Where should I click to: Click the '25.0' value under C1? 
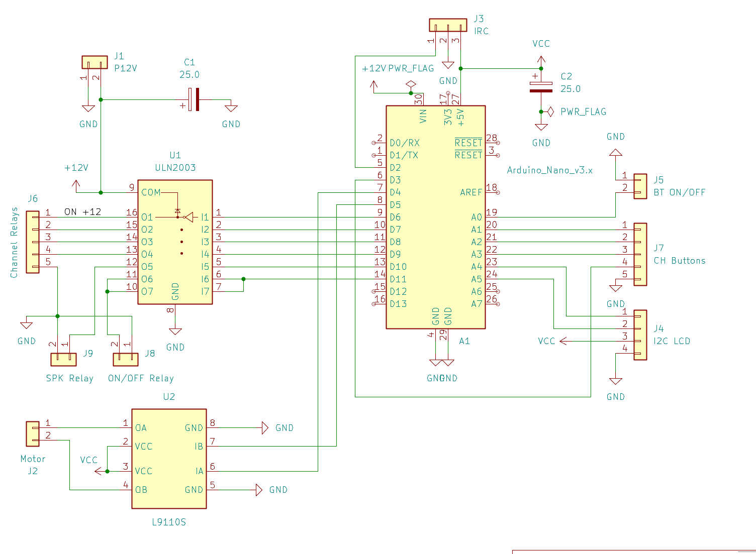pos(190,74)
